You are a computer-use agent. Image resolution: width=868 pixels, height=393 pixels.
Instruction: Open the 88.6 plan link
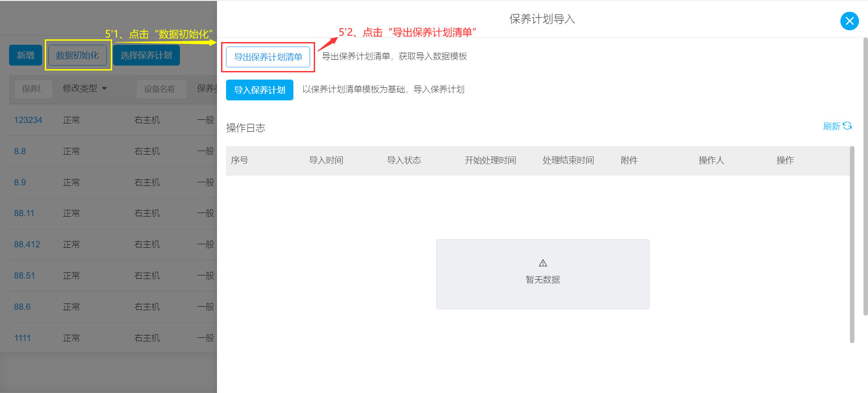[x=22, y=307]
